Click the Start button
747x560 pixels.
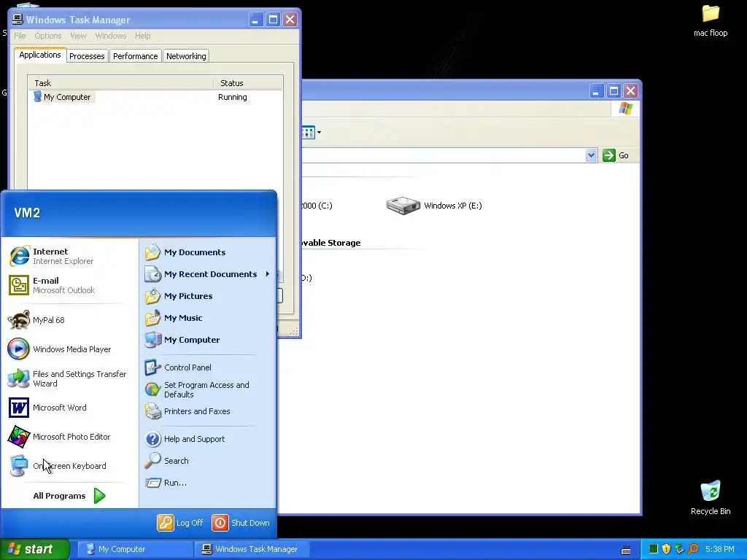point(34,549)
